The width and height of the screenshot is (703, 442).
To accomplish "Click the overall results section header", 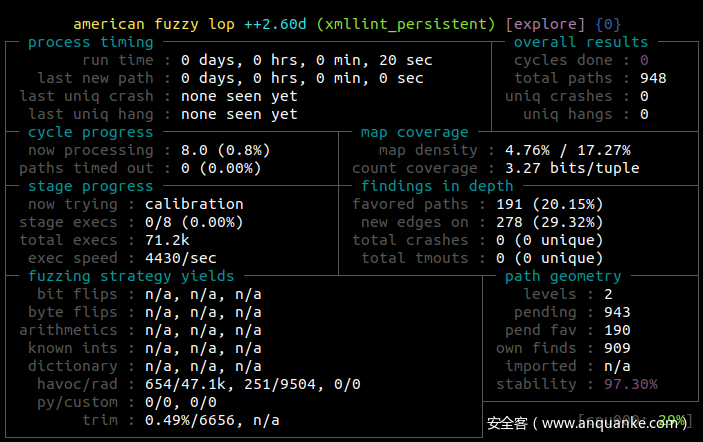I will [580, 42].
